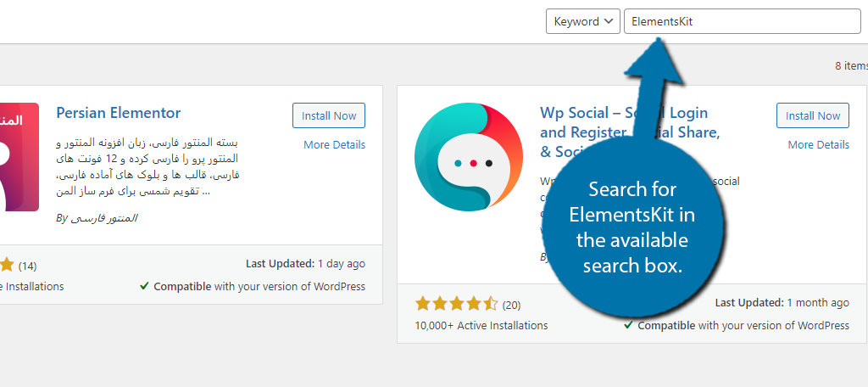
Task: Click 'Last Updated: 1 month ago' text
Action: click(782, 303)
